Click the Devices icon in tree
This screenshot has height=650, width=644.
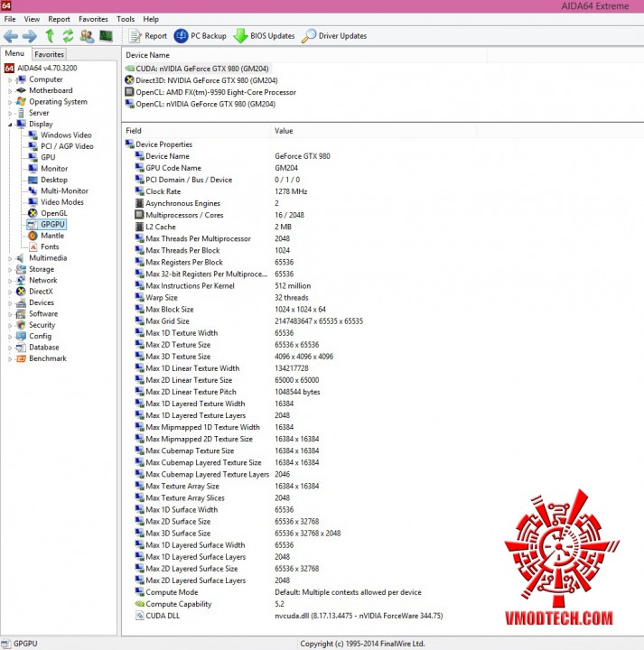(x=21, y=303)
